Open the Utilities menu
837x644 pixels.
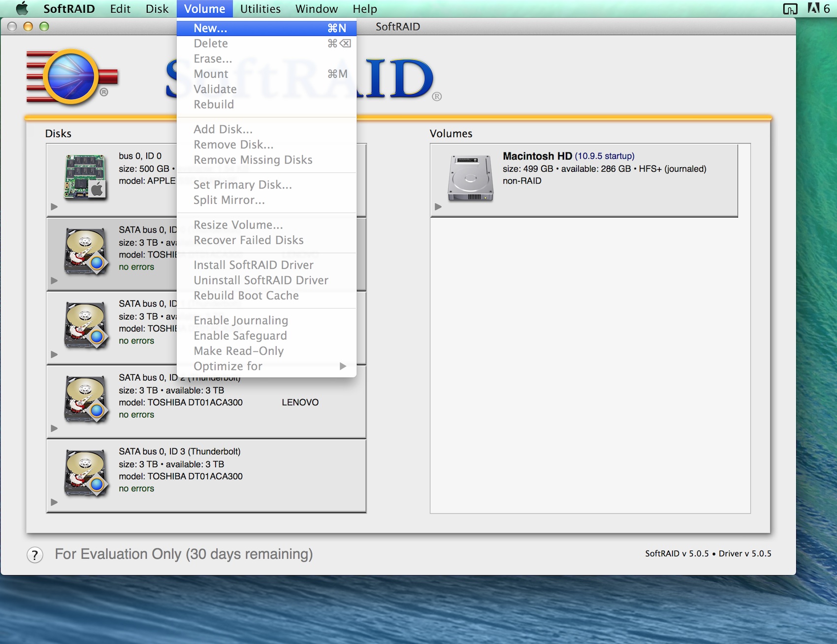(260, 9)
